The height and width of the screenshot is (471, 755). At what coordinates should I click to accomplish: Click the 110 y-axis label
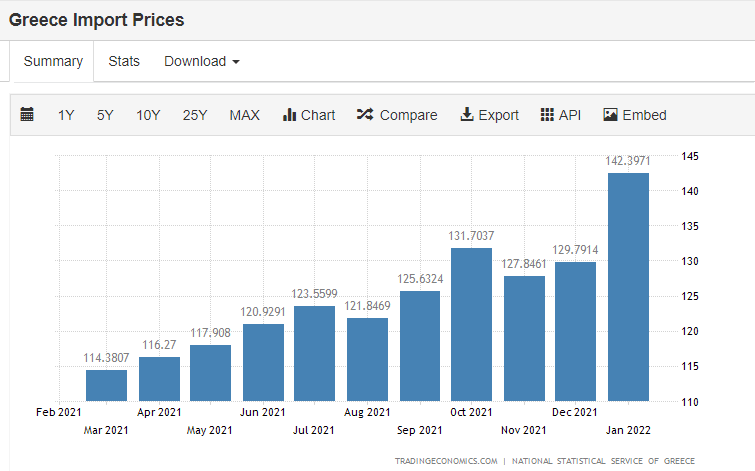coord(690,402)
